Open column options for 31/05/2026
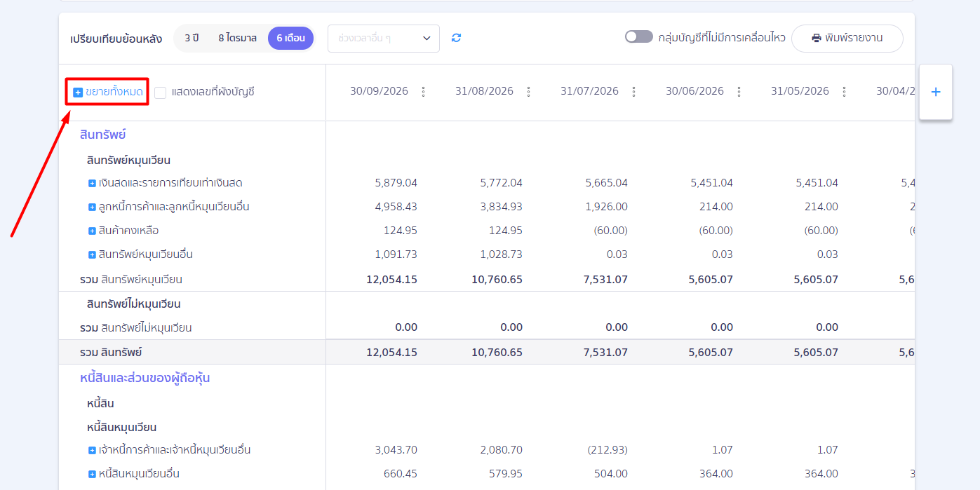This screenshot has height=490, width=980. [844, 92]
